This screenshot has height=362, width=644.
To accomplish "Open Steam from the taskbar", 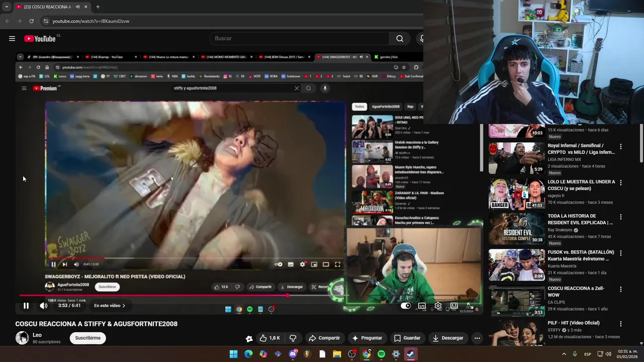I will click(411, 354).
